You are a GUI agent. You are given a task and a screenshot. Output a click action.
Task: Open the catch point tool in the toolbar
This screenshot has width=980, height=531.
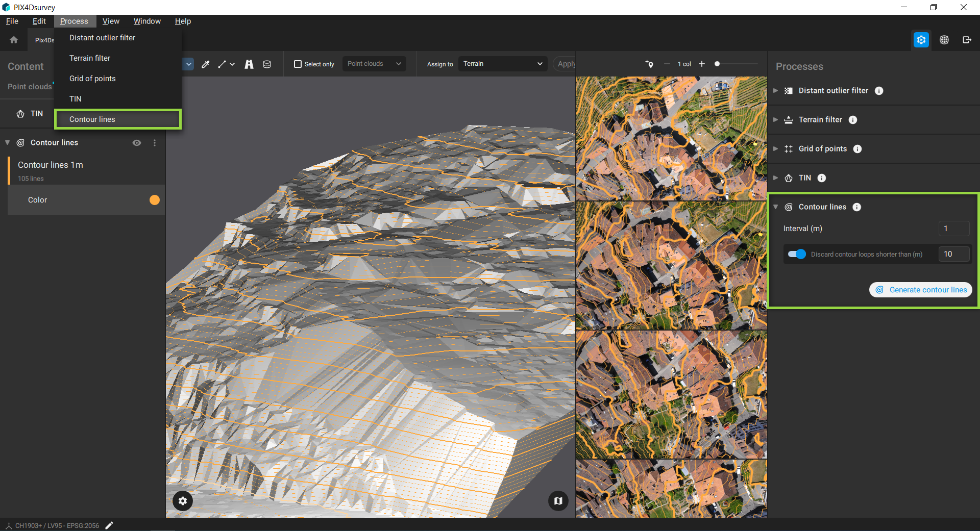(x=249, y=64)
